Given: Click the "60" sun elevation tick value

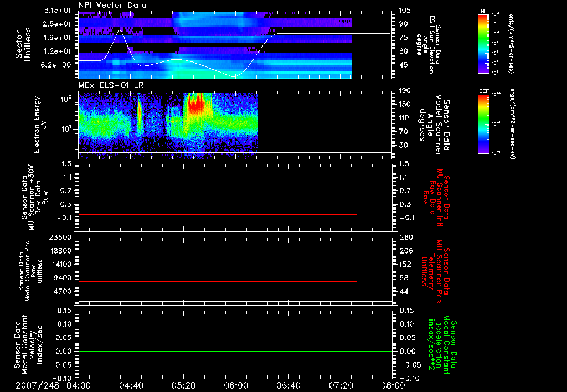Looking at the screenshot, I should pos(403,51).
